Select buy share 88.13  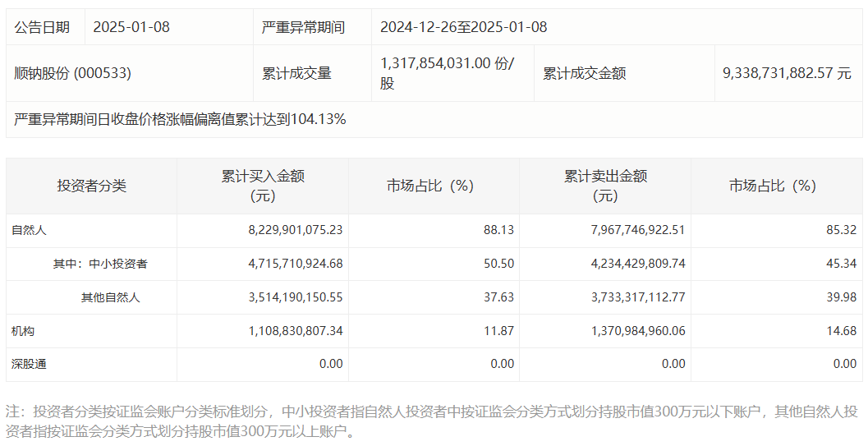(x=498, y=230)
